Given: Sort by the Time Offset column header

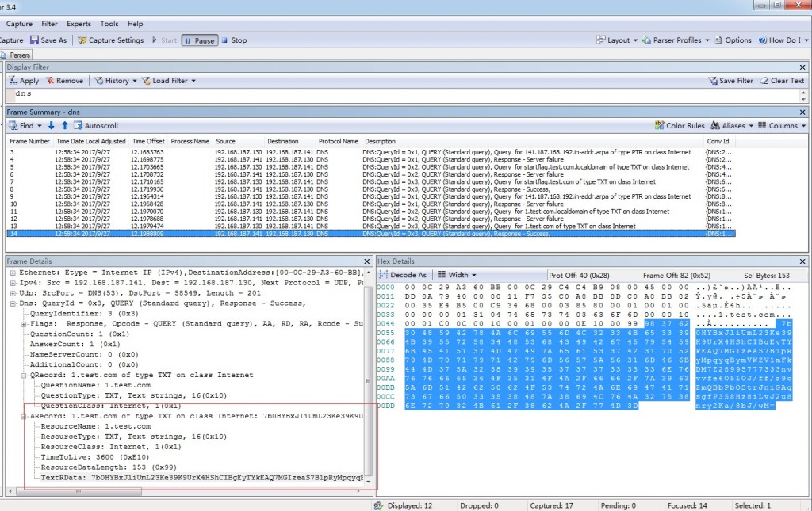Looking at the screenshot, I should [148, 141].
